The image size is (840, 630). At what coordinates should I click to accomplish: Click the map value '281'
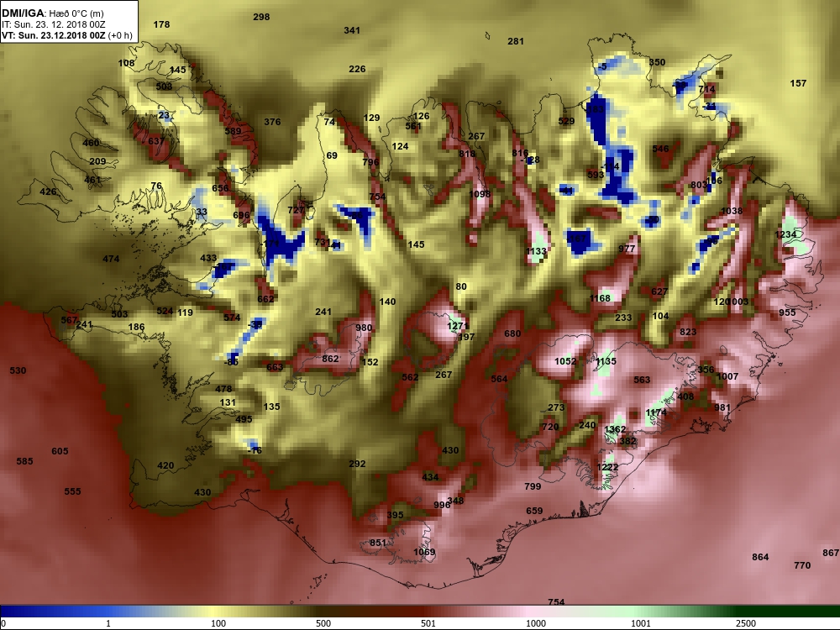[x=516, y=40]
